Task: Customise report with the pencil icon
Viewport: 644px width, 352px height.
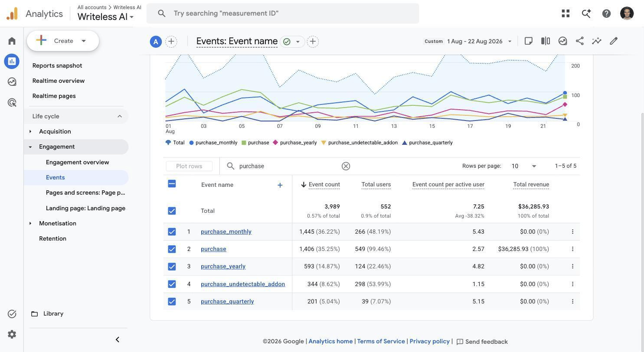Action: (x=614, y=41)
